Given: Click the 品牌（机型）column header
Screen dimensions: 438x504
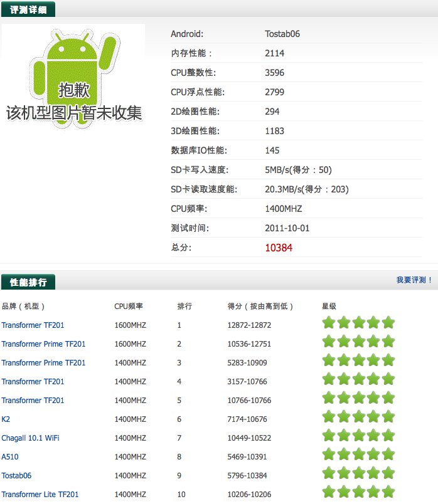Looking at the screenshot, I should tap(23, 307).
